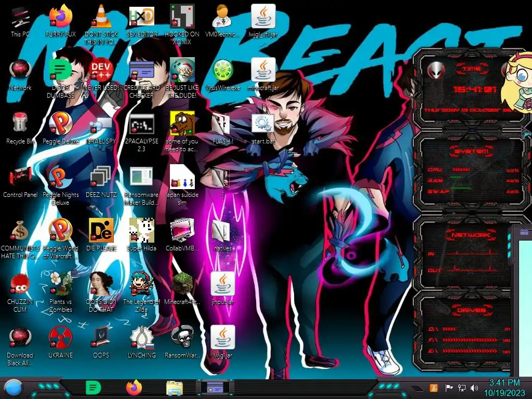
Task: Click the CPU usage row in SYSTEM widget
Action: [473, 170]
